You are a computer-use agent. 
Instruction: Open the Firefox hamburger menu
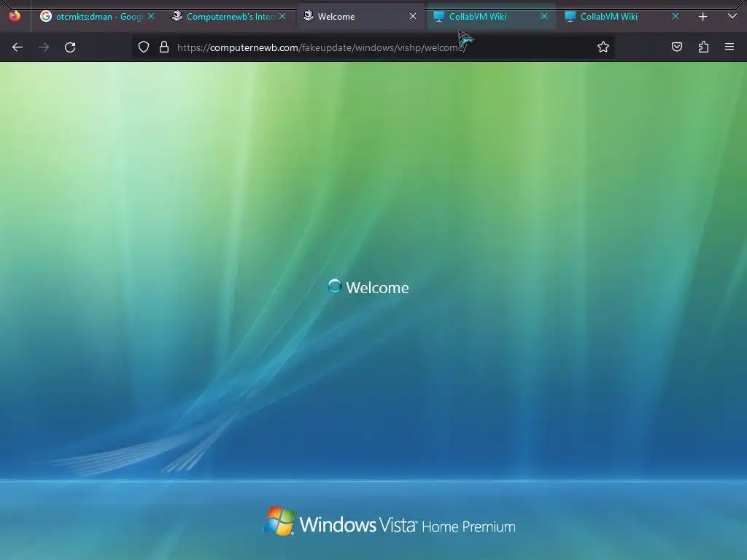pos(729,47)
